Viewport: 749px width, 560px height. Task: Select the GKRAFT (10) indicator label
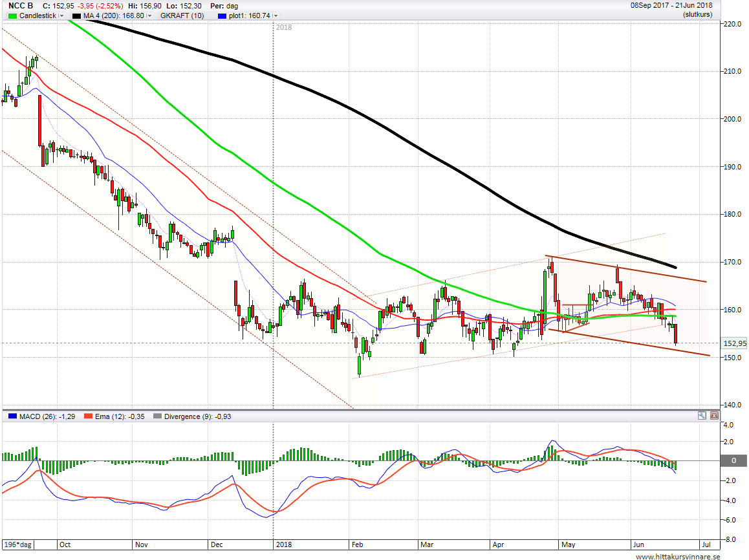(x=182, y=16)
